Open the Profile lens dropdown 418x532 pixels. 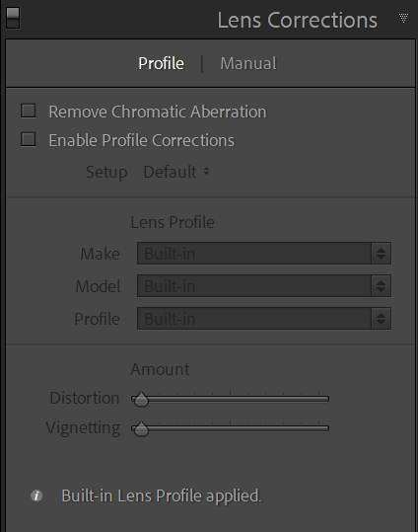[264, 318]
